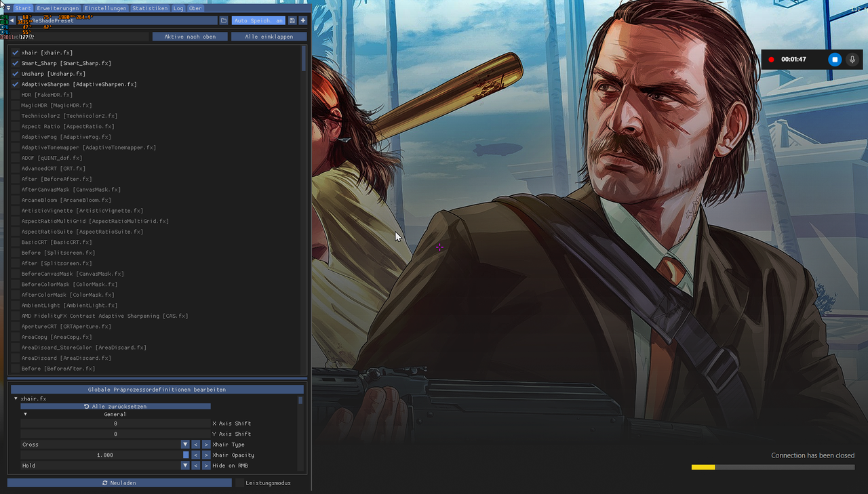
Task: Open the Statistiken tab
Action: tap(150, 8)
